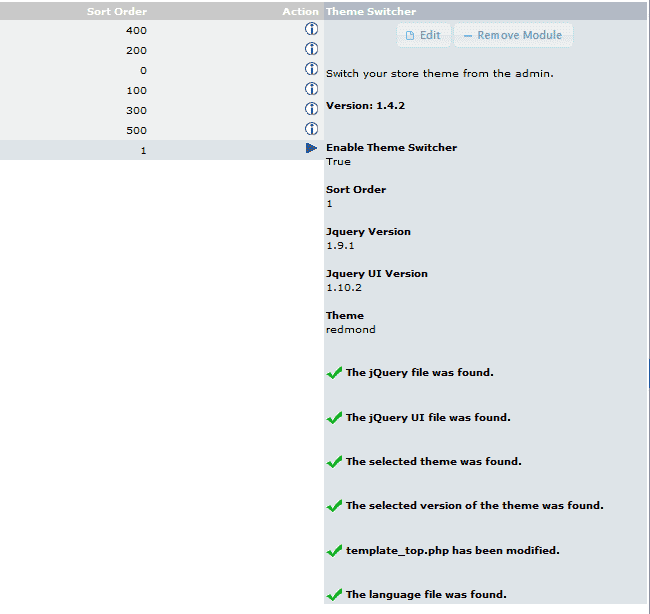Select the row with sort order 400
Image resolution: width=650 pixels, height=614 pixels.
(162, 30)
